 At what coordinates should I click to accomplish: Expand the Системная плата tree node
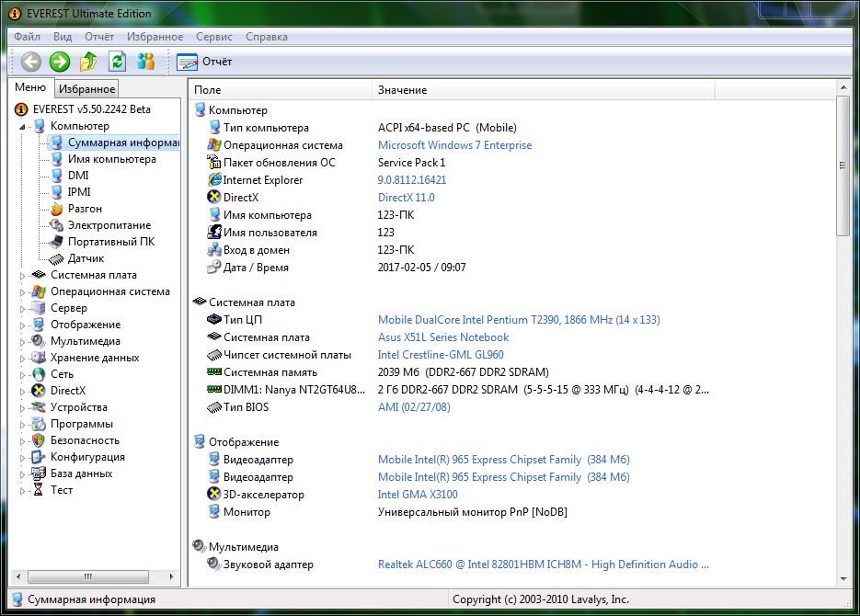[x=22, y=276]
